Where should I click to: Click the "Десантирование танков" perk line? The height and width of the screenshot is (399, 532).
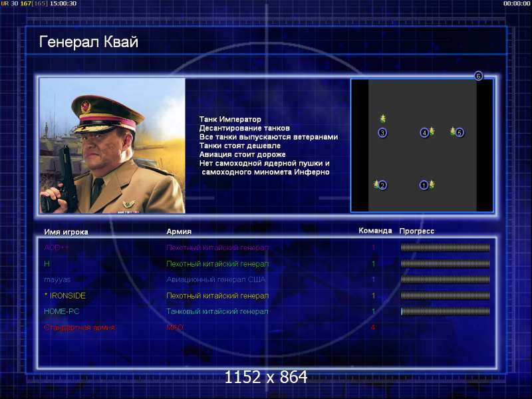pyautogui.click(x=245, y=128)
